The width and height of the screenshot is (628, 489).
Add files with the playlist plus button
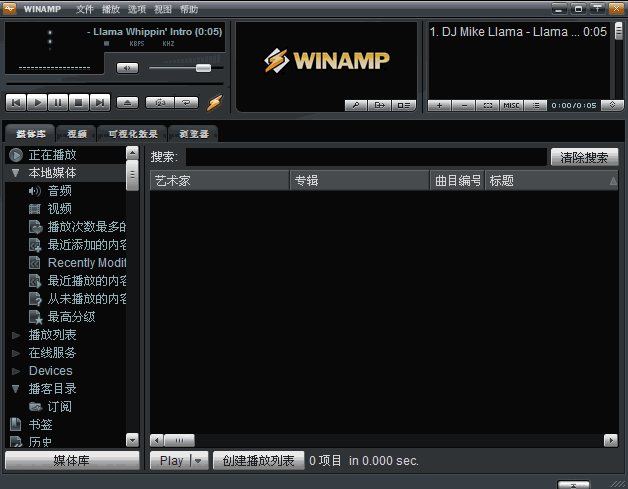pyautogui.click(x=439, y=105)
